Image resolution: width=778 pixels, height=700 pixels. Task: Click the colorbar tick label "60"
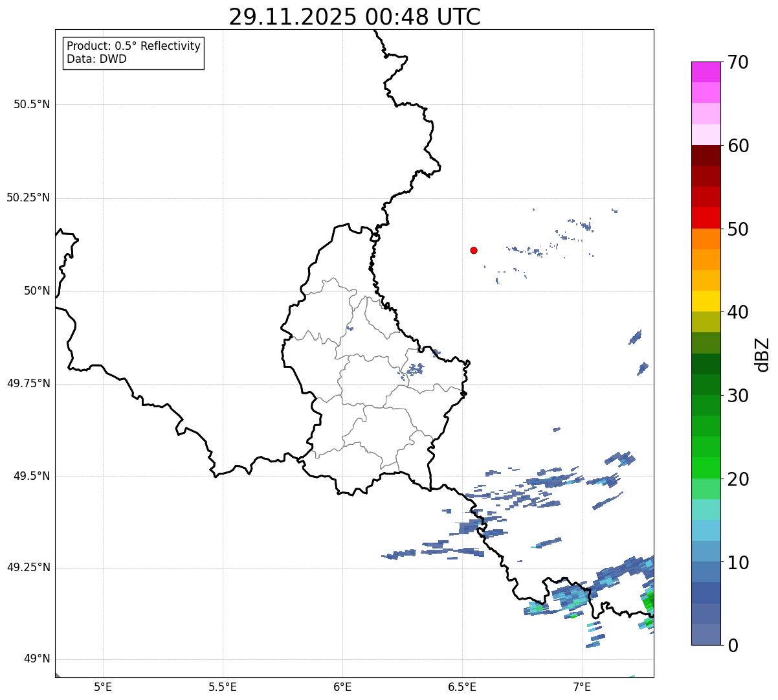click(x=738, y=146)
